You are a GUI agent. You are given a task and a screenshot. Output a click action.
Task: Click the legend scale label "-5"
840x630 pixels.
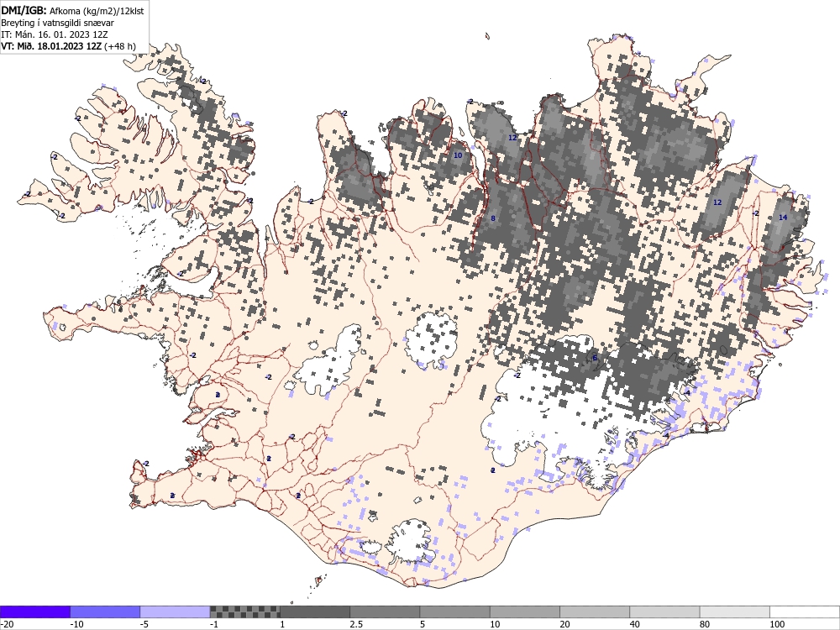point(145,624)
